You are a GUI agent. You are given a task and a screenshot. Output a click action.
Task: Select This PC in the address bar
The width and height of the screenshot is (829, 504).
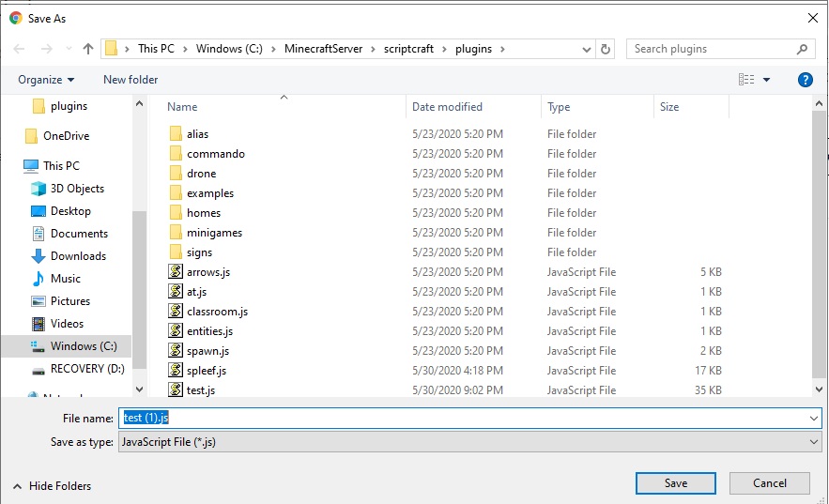click(156, 49)
